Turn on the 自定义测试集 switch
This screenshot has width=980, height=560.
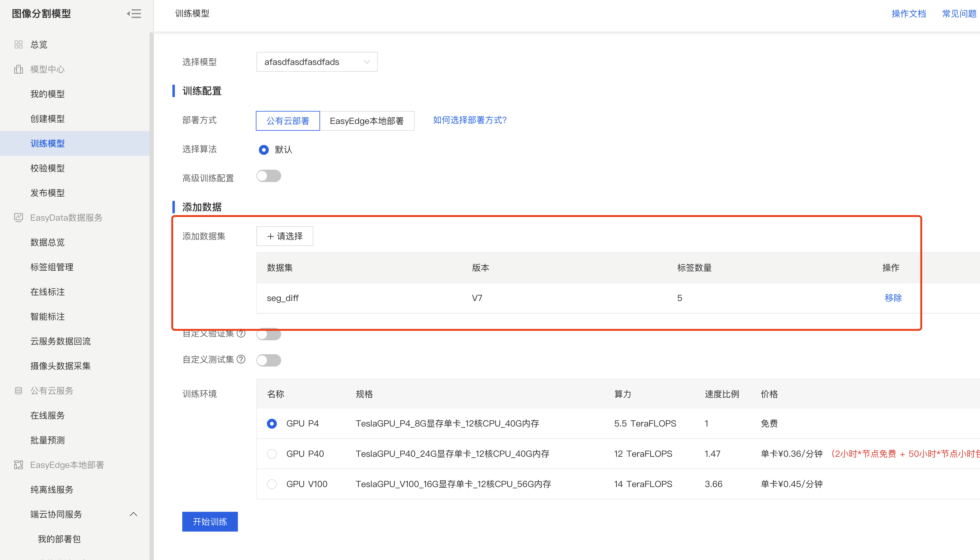(x=268, y=360)
